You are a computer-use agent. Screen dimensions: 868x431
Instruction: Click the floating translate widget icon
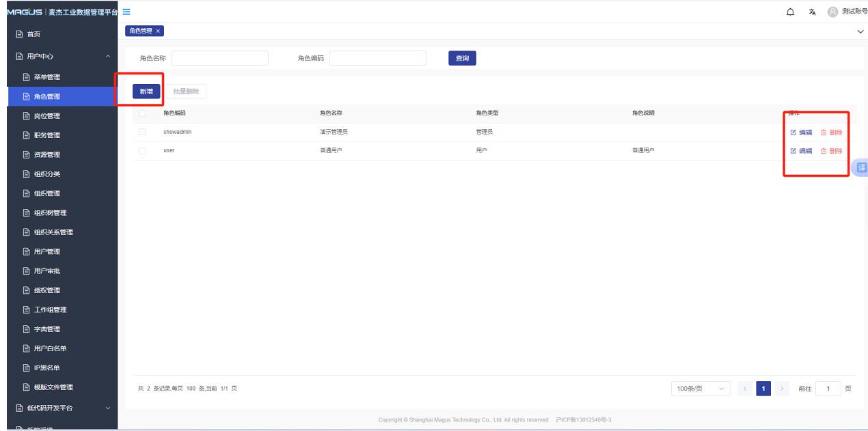(861, 167)
